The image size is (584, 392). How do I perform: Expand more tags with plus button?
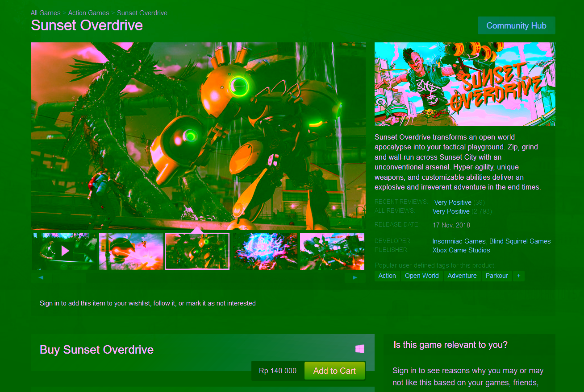pos(518,276)
